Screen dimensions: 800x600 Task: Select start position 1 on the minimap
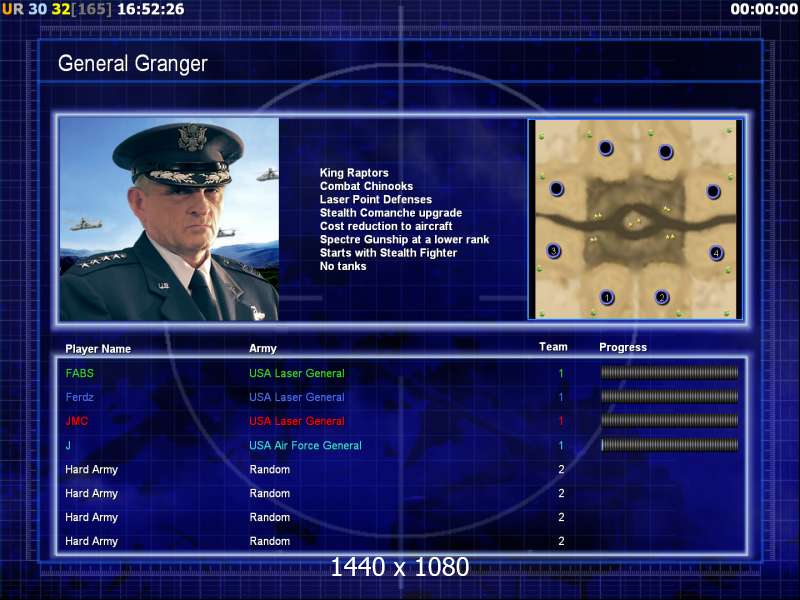pyautogui.click(x=607, y=297)
